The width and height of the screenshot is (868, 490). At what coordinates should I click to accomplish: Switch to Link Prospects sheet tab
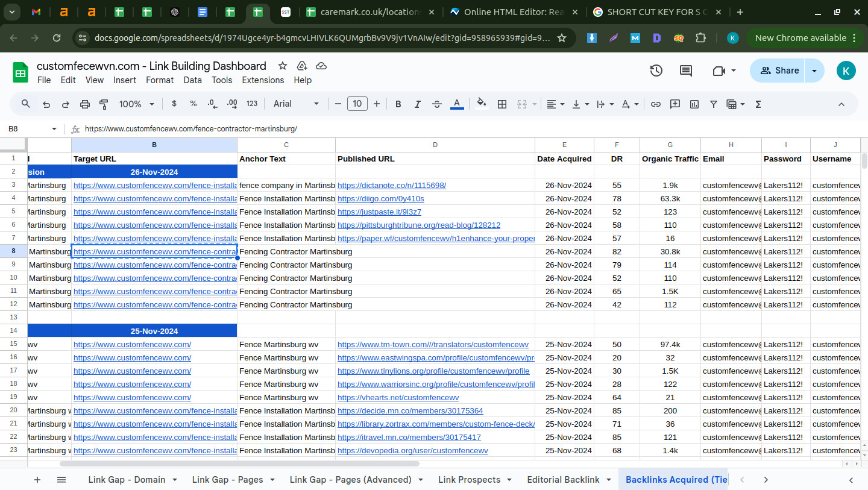(469, 480)
